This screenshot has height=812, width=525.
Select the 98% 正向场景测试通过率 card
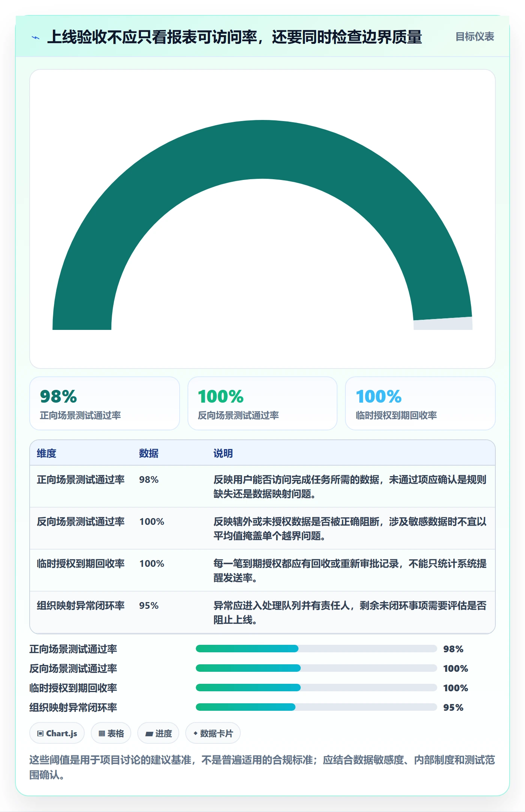click(x=105, y=403)
